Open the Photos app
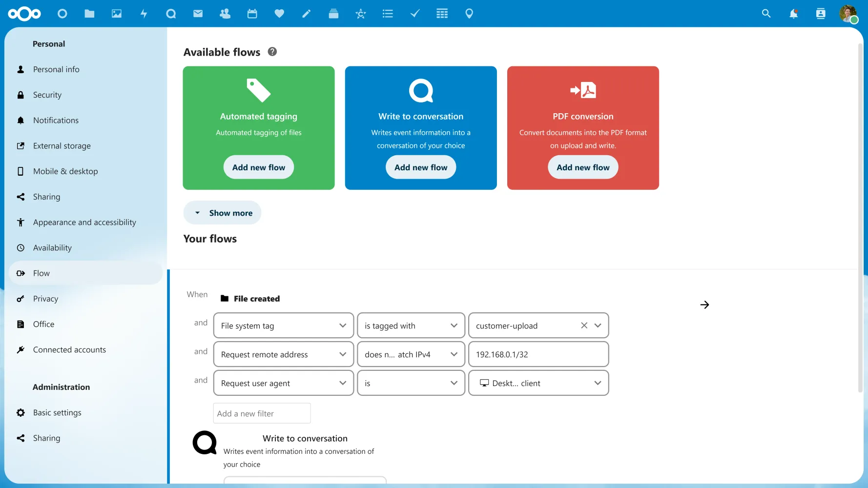Screen dimensions: 868x488 click(x=117, y=14)
